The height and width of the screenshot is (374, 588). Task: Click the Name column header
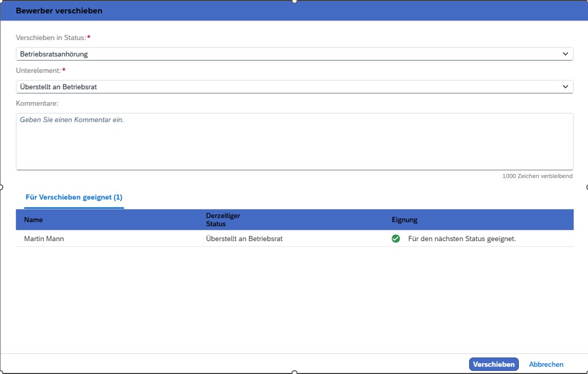point(33,220)
